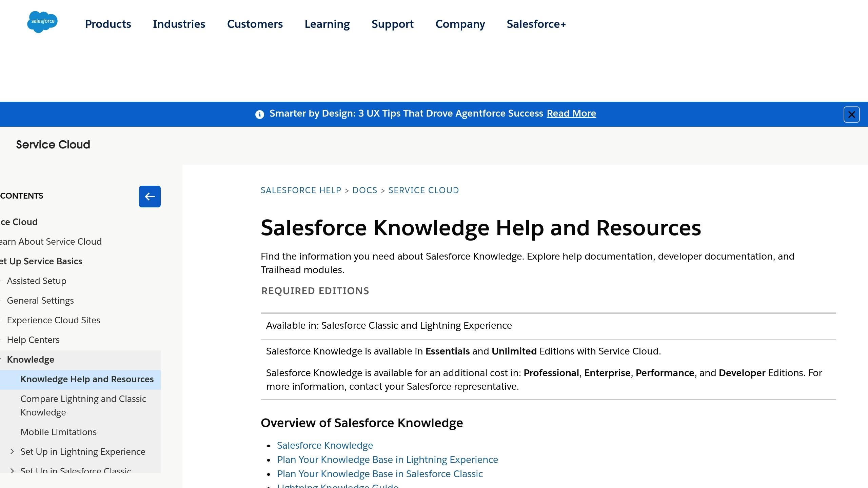The image size is (868, 488).
Task: Go to Salesforce Help breadcrumb
Action: pyautogui.click(x=301, y=190)
